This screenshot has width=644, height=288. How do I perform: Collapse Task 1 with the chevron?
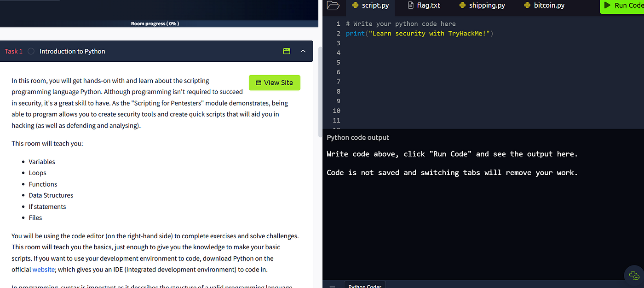click(303, 51)
